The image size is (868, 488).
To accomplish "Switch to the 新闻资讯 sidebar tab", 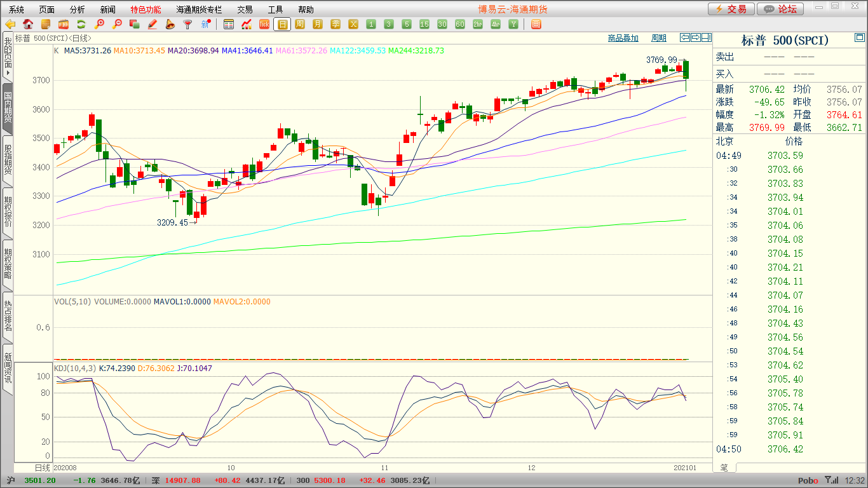I will pyautogui.click(x=8, y=369).
